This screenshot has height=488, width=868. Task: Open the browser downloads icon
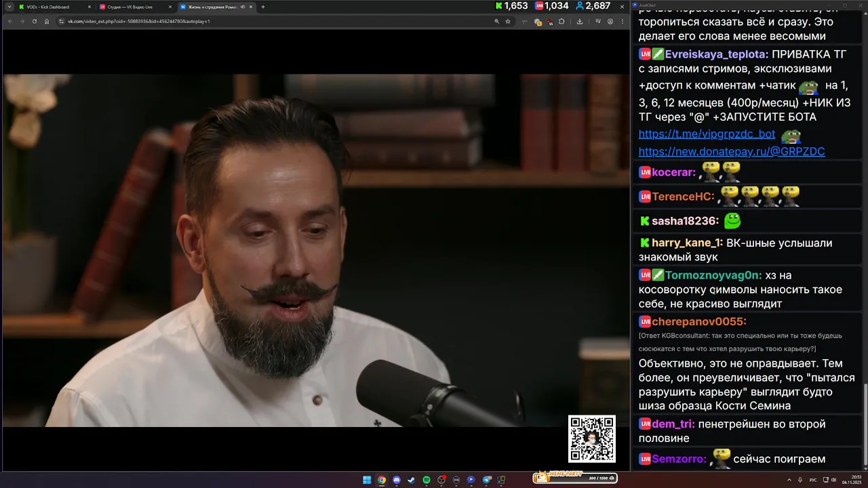[580, 21]
